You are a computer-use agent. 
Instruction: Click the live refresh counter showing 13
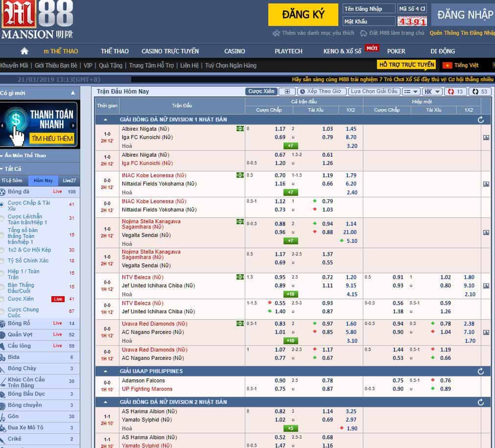[x=455, y=92]
